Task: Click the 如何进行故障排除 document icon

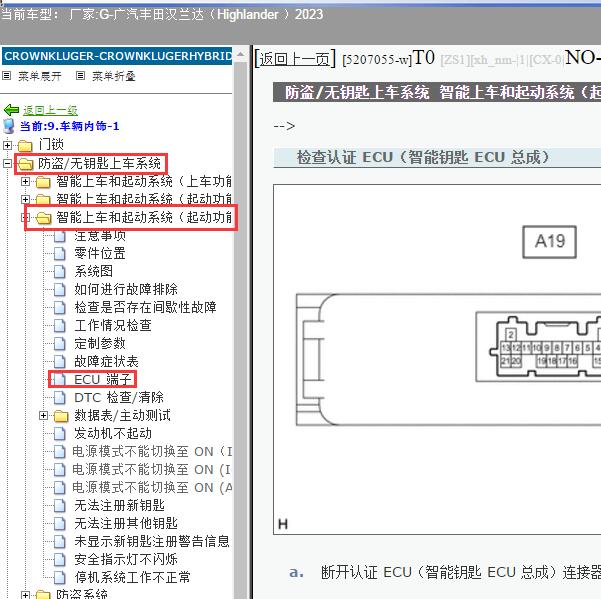Action: 59,289
